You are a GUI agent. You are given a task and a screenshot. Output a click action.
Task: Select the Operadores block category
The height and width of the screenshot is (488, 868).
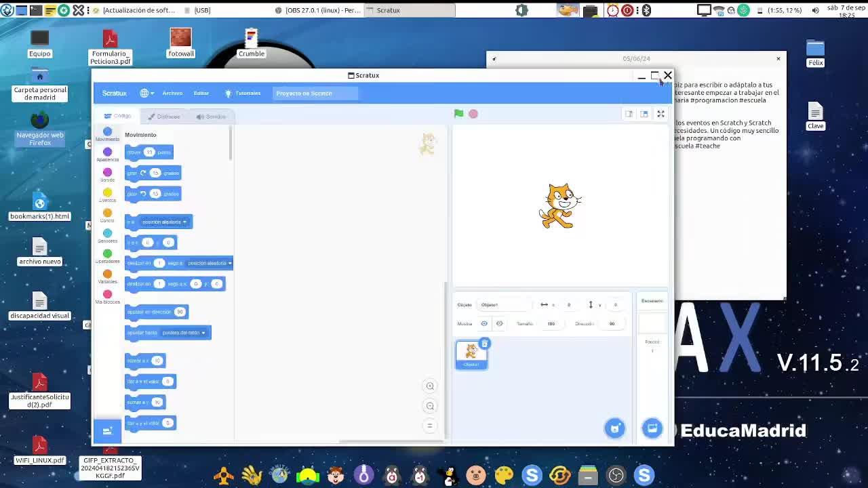[x=107, y=257]
